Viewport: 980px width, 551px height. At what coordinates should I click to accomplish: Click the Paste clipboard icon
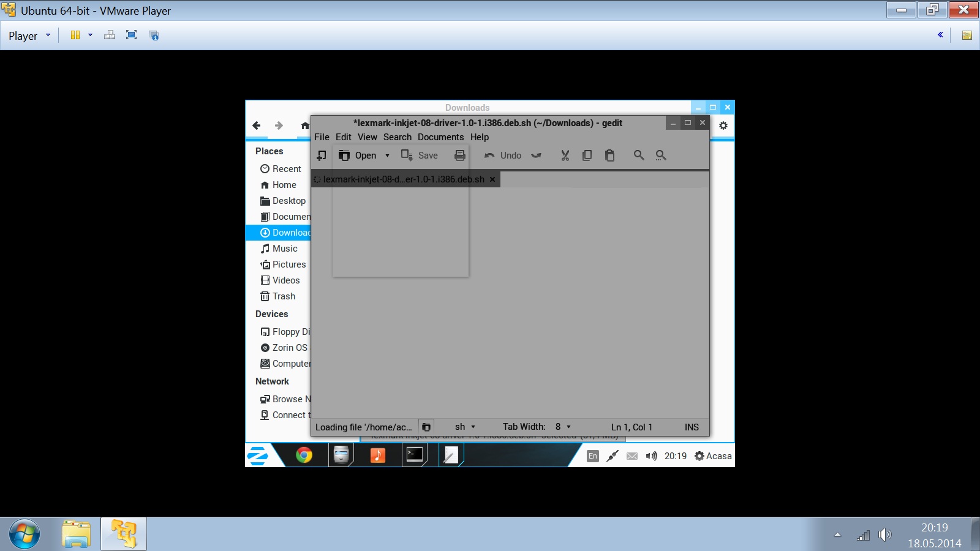(x=609, y=156)
